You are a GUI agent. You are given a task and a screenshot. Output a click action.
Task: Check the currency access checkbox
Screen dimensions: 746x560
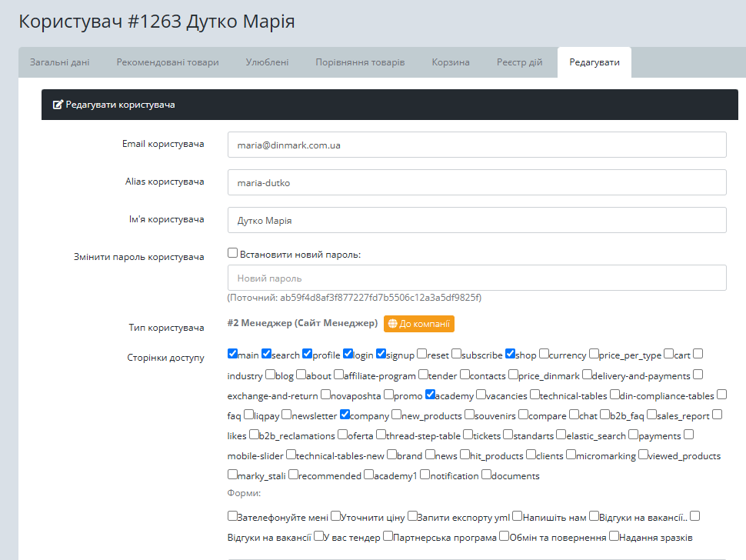point(545,354)
